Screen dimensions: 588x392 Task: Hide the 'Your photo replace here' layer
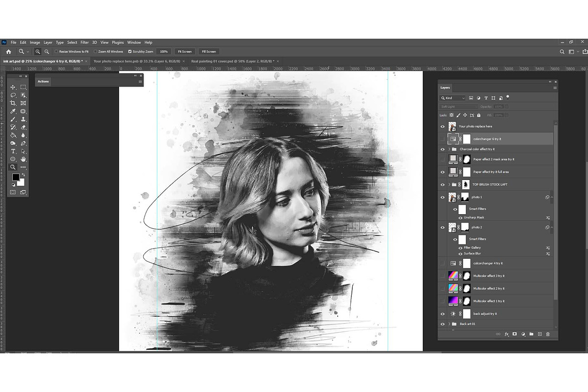pyautogui.click(x=442, y=126)
